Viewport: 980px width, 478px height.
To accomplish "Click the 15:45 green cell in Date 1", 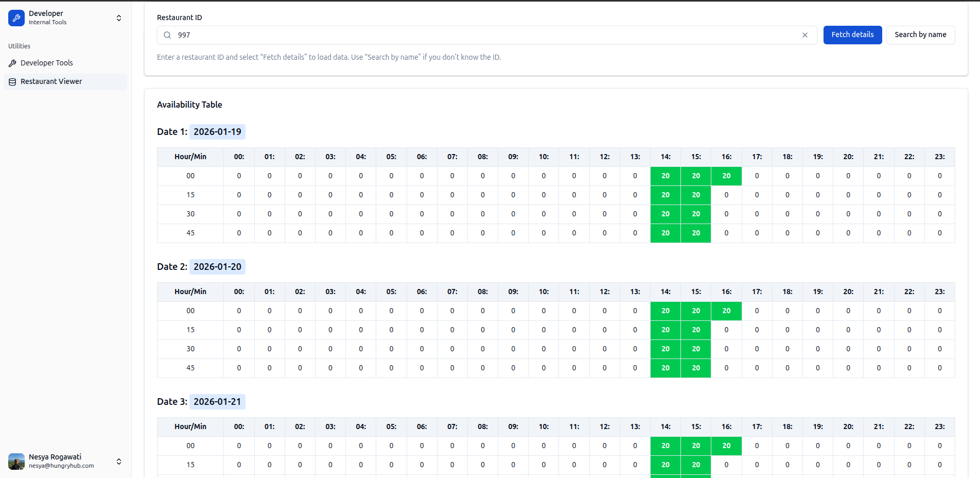I will click(x=695, y=233).
